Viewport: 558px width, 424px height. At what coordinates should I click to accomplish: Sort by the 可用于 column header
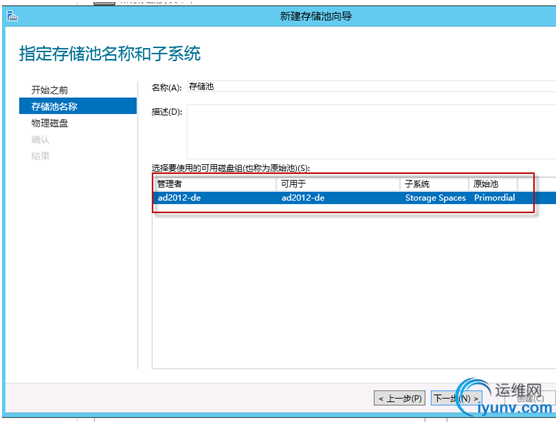[x=338, y=184]
